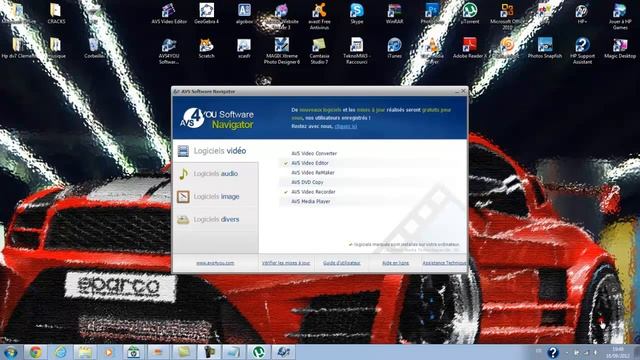Open Photoshop desktop shortcut

pyautogui.click(x=432, y=13)
